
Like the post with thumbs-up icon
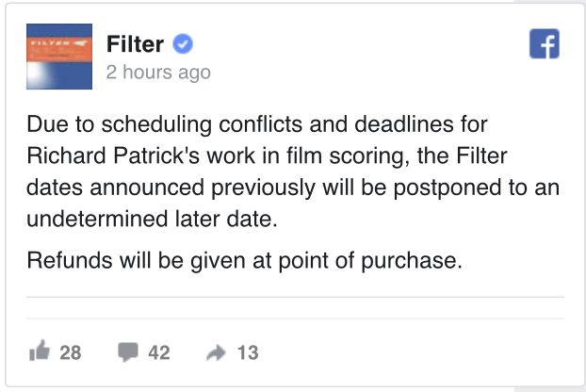(40, 351)
